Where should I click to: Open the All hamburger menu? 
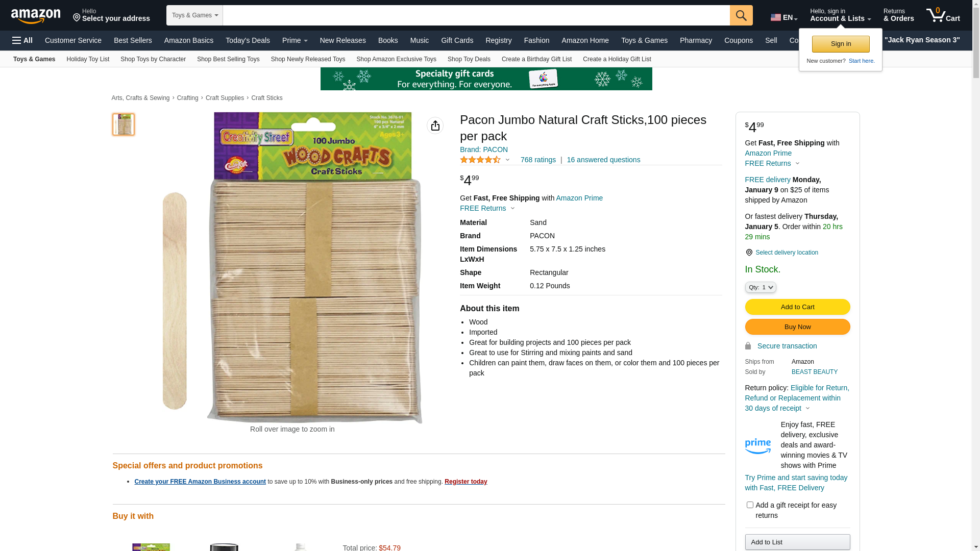(x=22, y=40)
